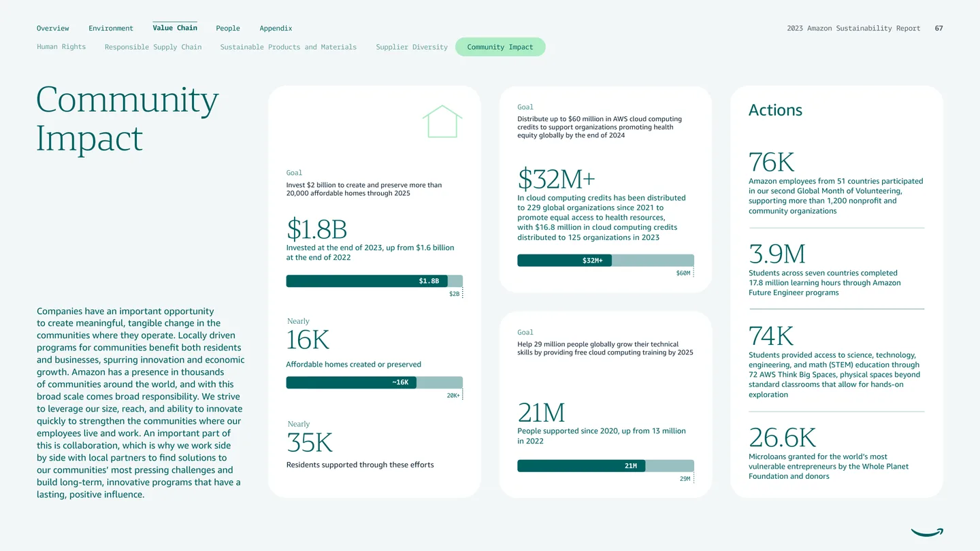This screenshot has width=980, height=551.
Task: Click 'Affordable homes created or preserved' text
Action: [x=354, y=365]
